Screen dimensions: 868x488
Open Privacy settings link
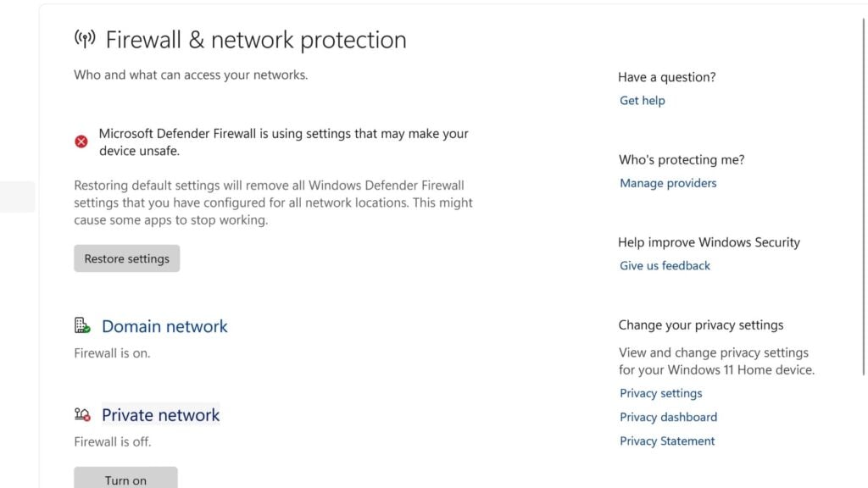tap(660, 393)
